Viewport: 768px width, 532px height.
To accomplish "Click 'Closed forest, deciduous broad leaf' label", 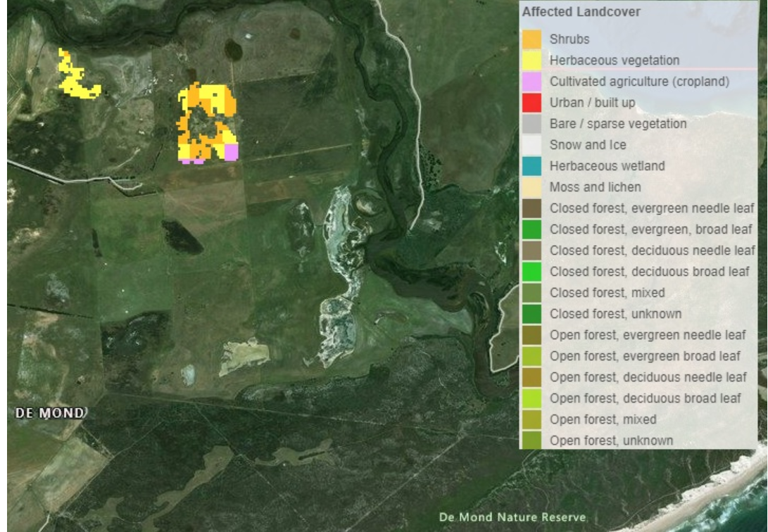I will [650, 271].
